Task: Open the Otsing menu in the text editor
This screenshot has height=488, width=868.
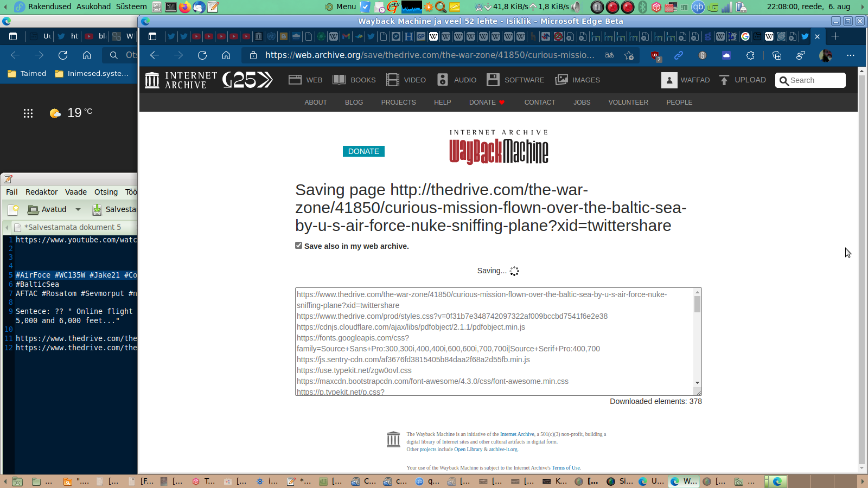Action: pyautogui.click(x=106, y=192)
